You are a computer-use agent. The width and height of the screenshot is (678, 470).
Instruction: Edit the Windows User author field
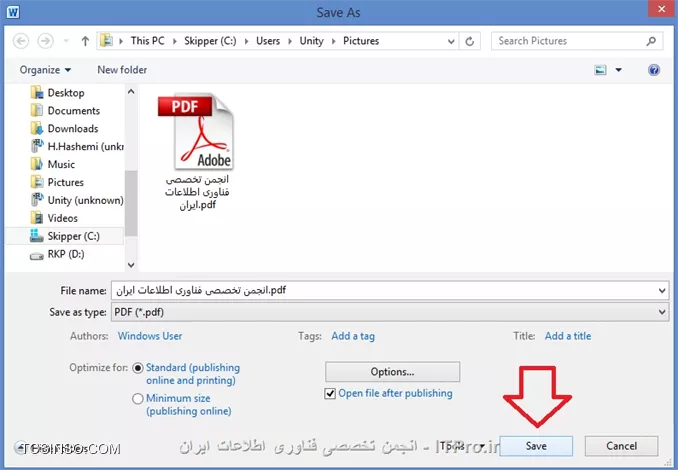tap(150, 336)
